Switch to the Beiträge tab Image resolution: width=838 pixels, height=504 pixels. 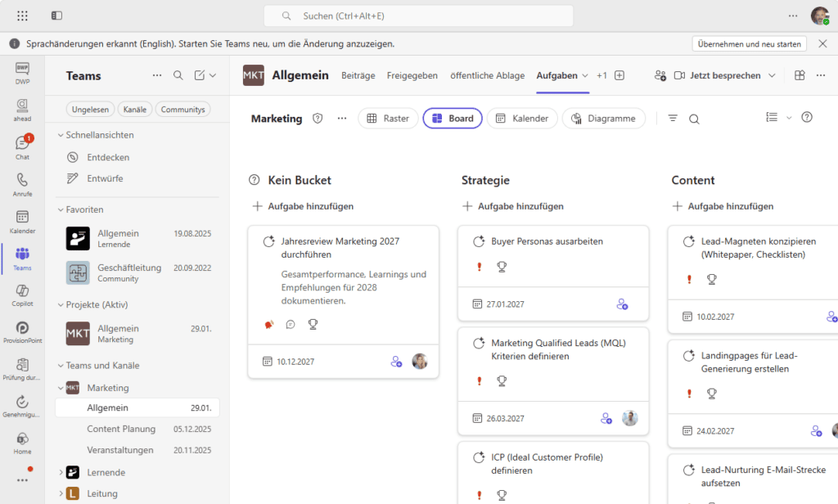point(358,75)
